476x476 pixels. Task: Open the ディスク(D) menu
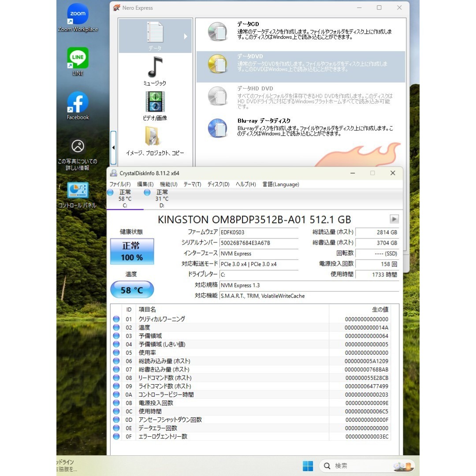tap(218, 184)
